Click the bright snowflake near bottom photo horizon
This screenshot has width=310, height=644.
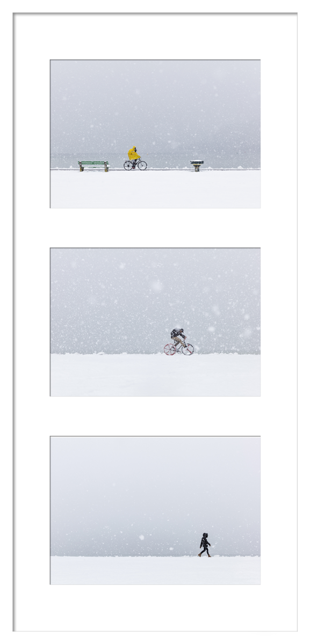pos(142,537)
